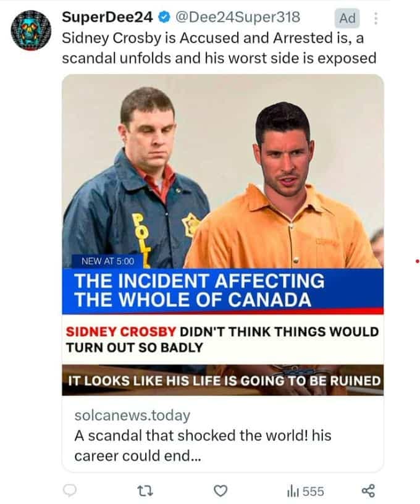Click the @Dee24Super318 handle

pos(237,17)
